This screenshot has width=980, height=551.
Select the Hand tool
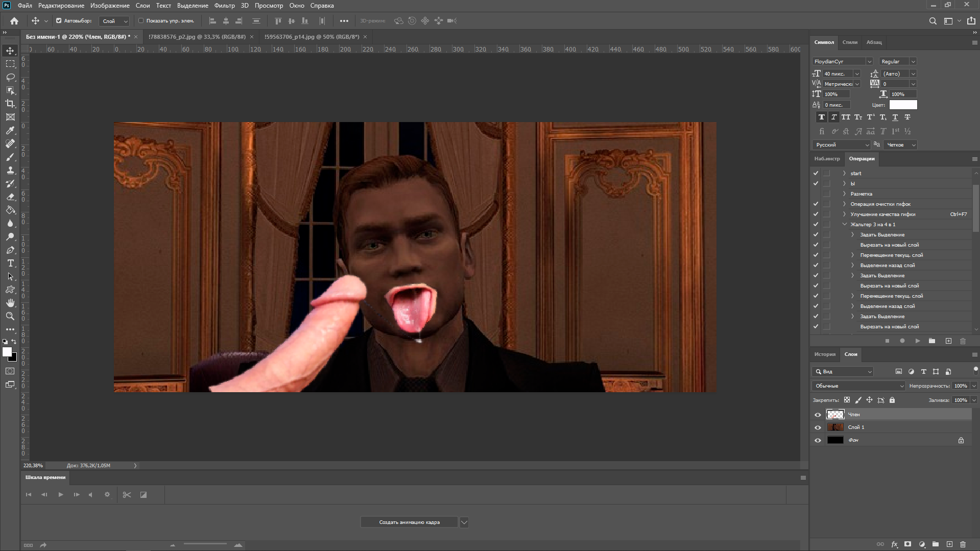coord(10,303)
